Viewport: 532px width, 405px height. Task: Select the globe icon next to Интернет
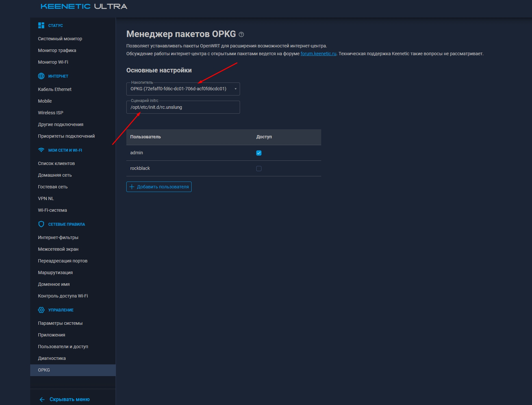click(x=41, y=76)
